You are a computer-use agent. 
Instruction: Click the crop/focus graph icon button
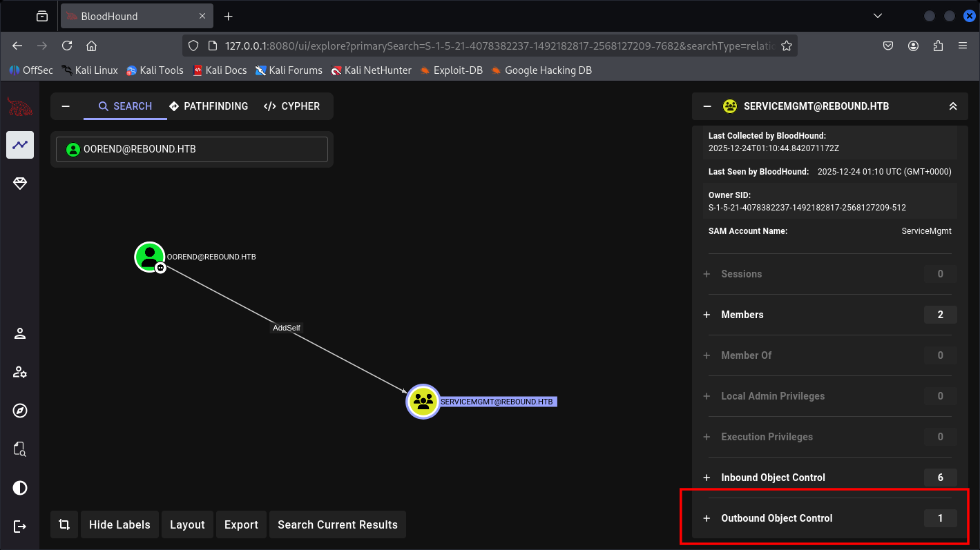[64, 524]
